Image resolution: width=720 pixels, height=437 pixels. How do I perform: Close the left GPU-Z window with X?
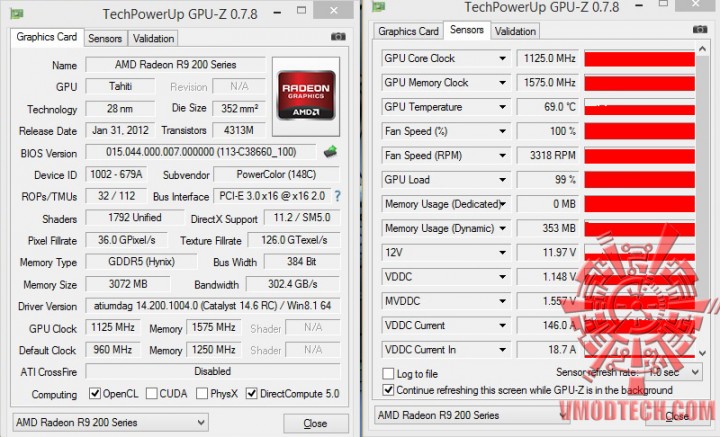click(334, 10)
